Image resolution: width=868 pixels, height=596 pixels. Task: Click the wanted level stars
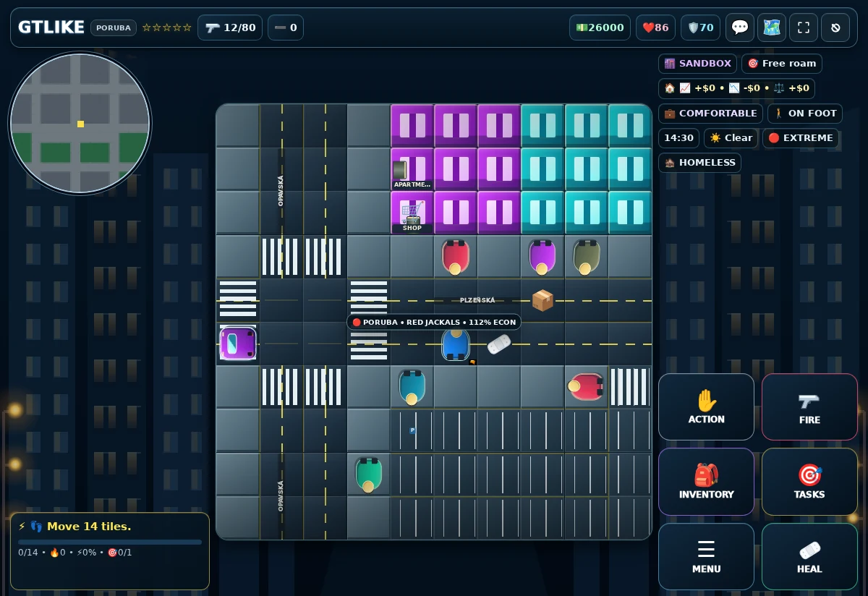click(x=167, y=27)
